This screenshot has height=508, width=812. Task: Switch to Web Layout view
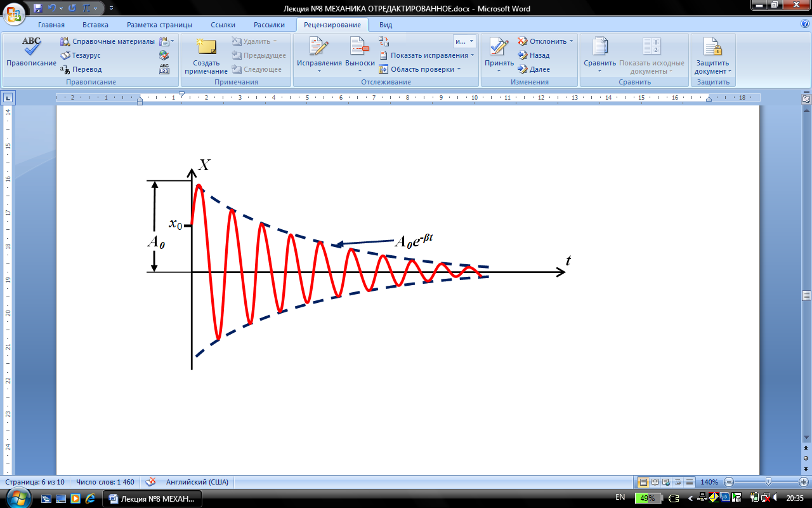(x=667, y=482)
